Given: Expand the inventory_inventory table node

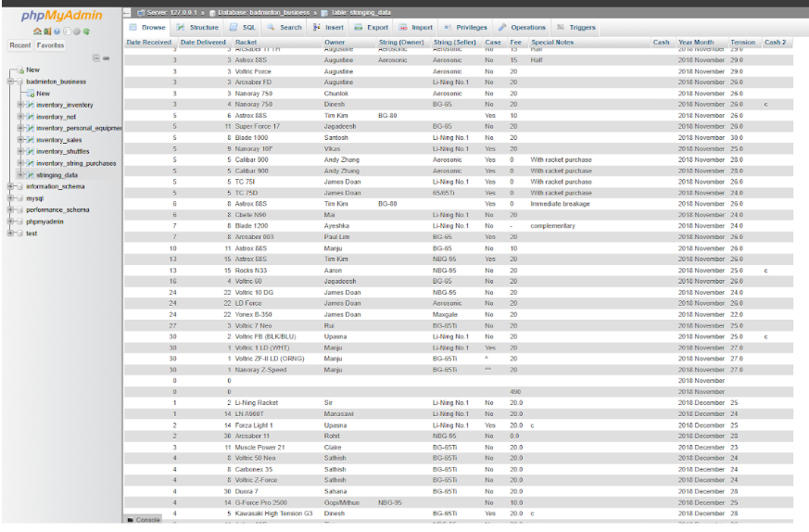Looking at the screenshot, I should tap(20, 105).
